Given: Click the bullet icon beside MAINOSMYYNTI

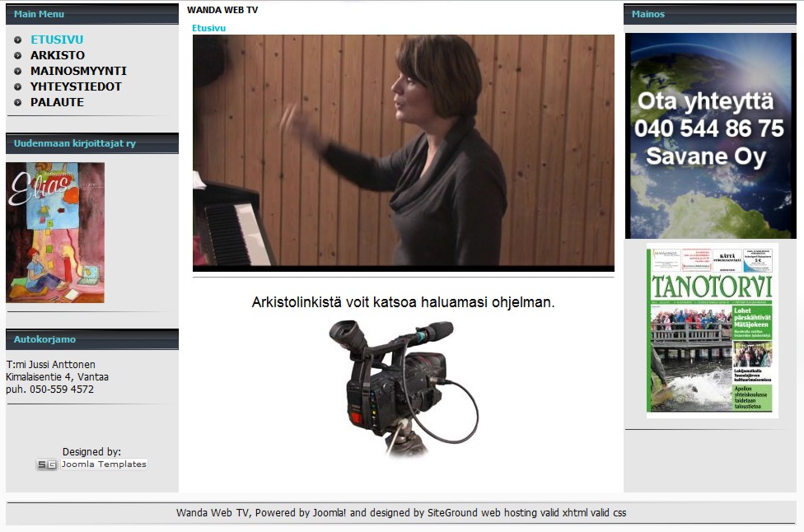Looking at the screenshot, I should (x=18, y=72).
